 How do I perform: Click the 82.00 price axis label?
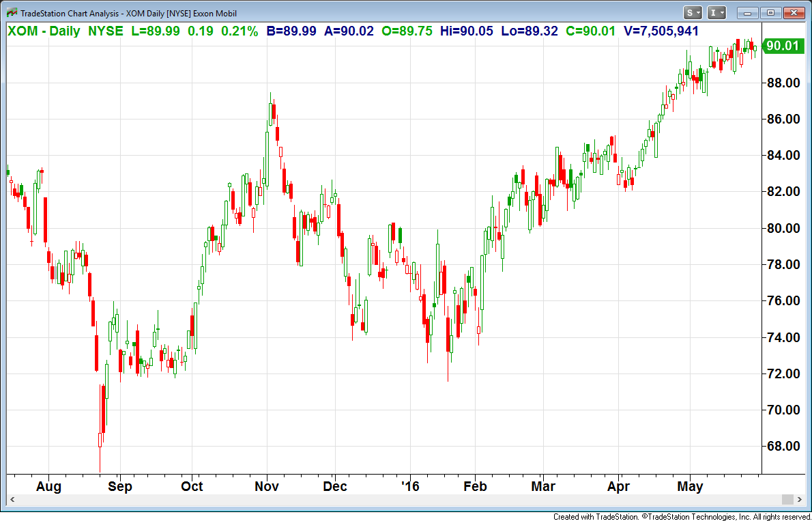pyautogui.click(x=782, y=192)
